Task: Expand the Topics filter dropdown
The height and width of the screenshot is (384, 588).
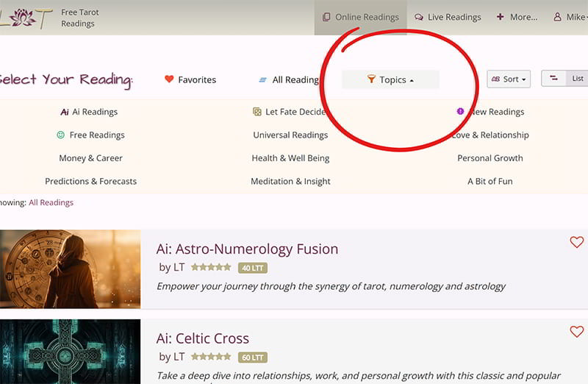Action: coord(390,79)
